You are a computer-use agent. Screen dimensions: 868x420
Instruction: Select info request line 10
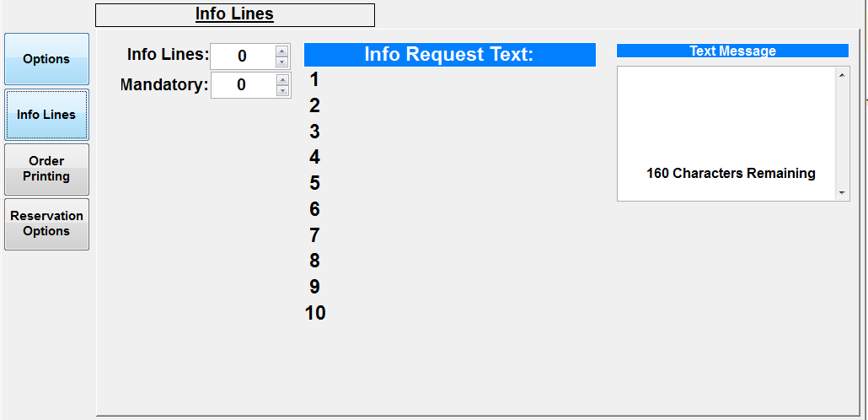point(315,313)
